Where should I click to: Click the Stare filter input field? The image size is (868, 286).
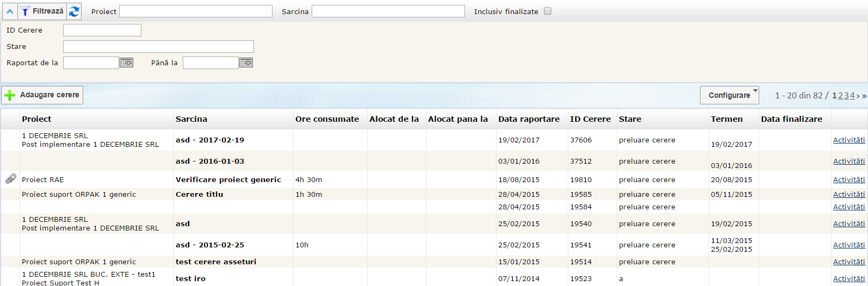158,47
